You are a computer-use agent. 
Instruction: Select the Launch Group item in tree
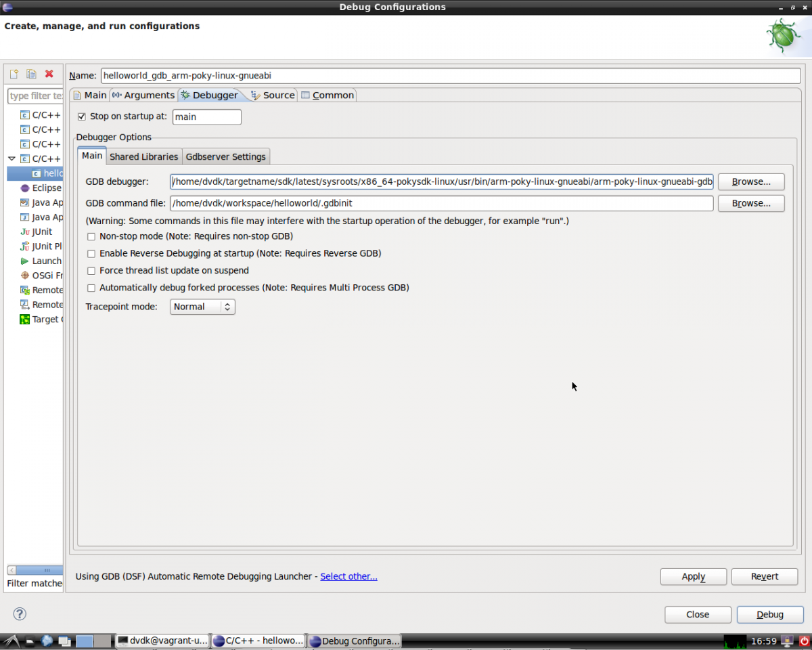pos(46,261)
